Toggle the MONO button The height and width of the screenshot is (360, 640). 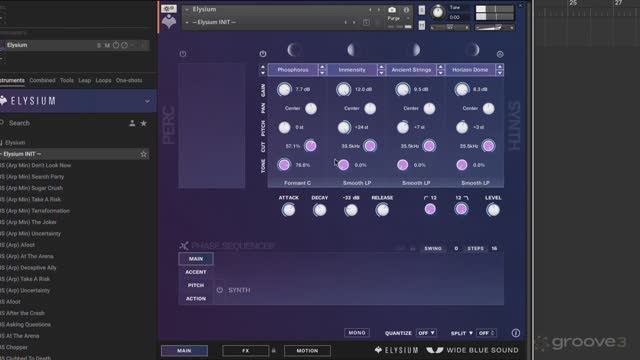pyautogui.click(x=357, y=333)
